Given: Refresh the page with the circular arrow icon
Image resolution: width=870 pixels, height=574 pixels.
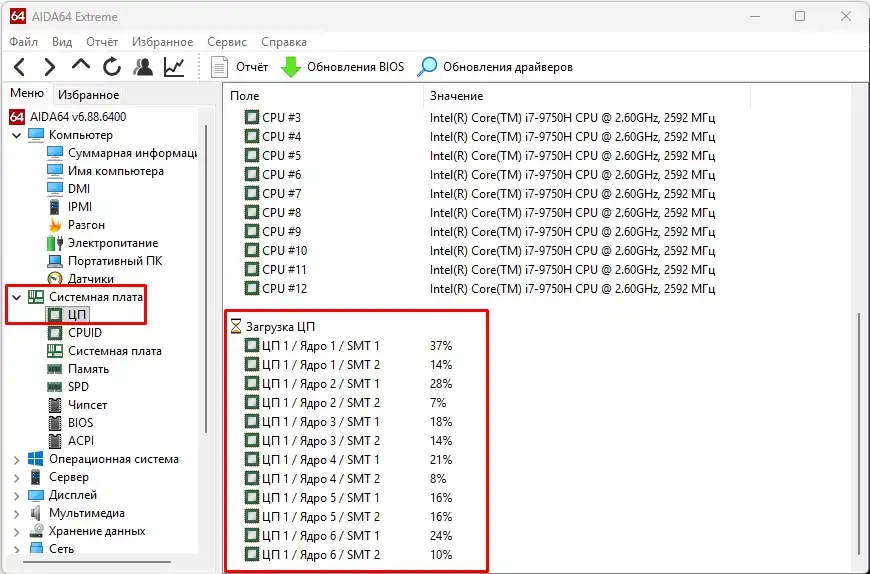Looking at the screenshot, I should coord(112,67).
